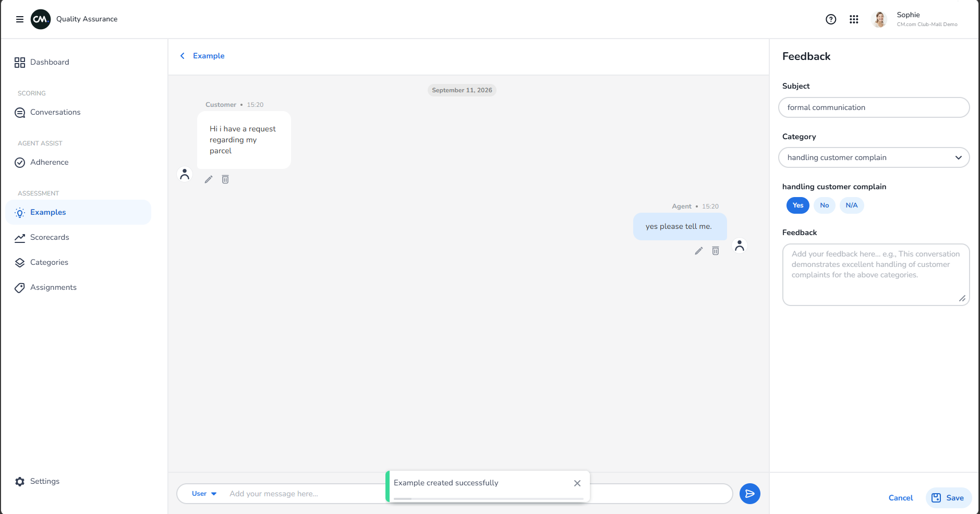Open Assignments page
The image size is (980, 514).
point(78,287)
